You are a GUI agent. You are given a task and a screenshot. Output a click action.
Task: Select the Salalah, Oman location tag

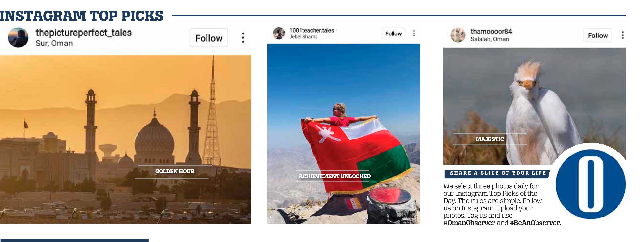pos(489,39)
